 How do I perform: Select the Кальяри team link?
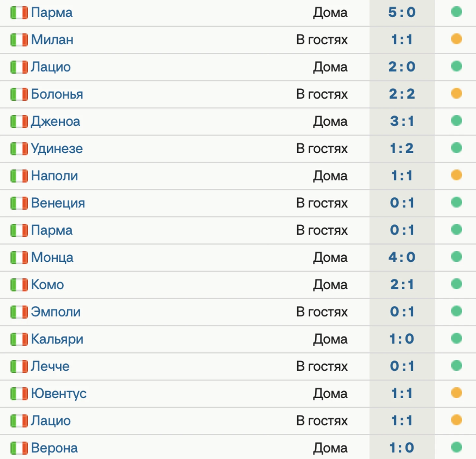tap(57, 339)
